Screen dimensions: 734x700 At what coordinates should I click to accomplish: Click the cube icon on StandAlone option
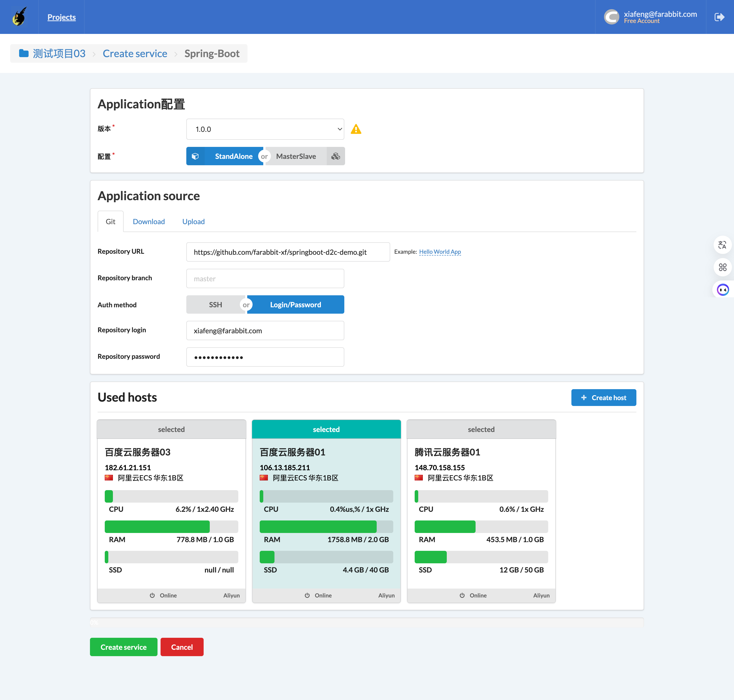coord(196,156)
